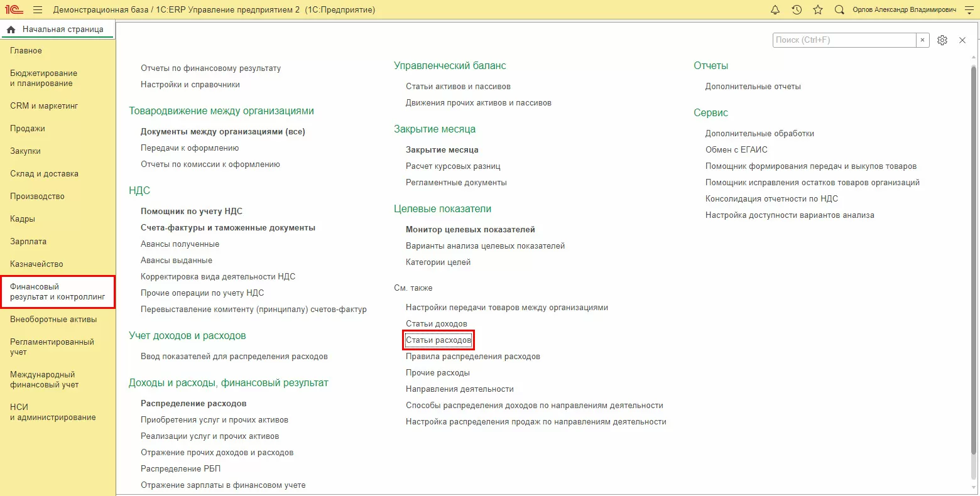The height and width of the screenshot is (496, 980).
Task: Open Статьи активов и пассивов
Action: pos(458,87)
